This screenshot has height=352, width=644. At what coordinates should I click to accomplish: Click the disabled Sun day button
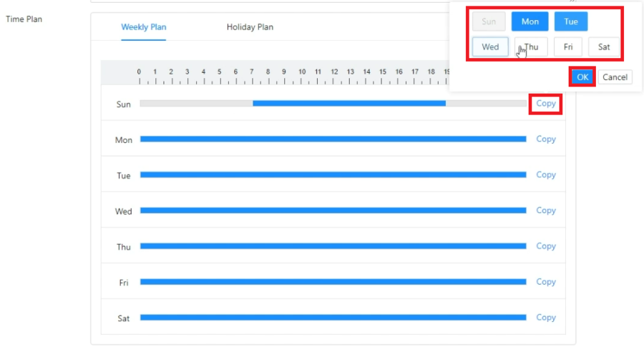pyautogui.click(x=489, y=21)
